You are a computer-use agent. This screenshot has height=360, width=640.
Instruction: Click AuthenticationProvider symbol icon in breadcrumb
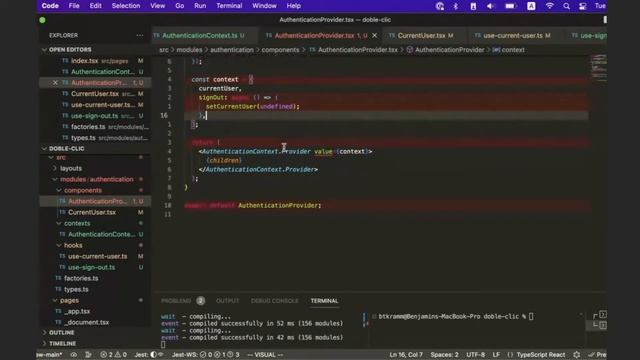point(410,50)
